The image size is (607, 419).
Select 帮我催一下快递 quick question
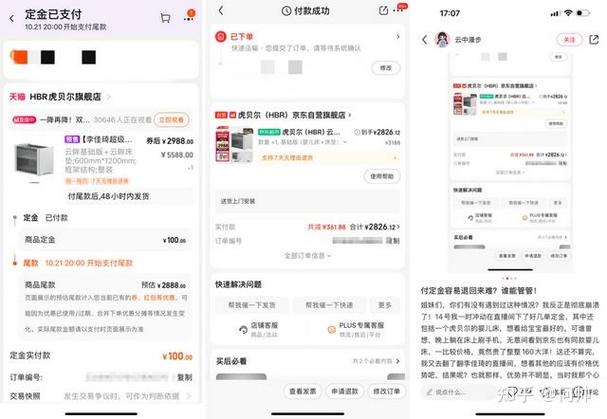(x=329, y=305)
